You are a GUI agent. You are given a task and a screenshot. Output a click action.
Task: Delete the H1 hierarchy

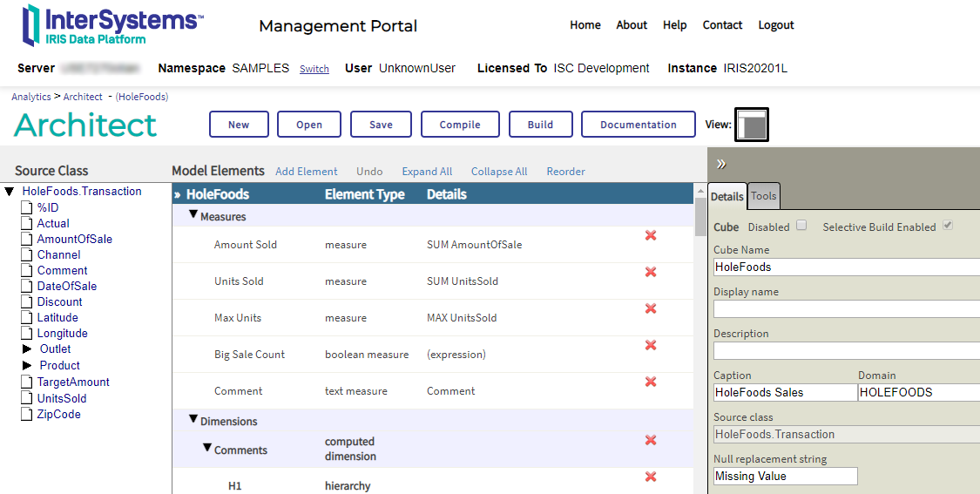(x=651, y=477)
